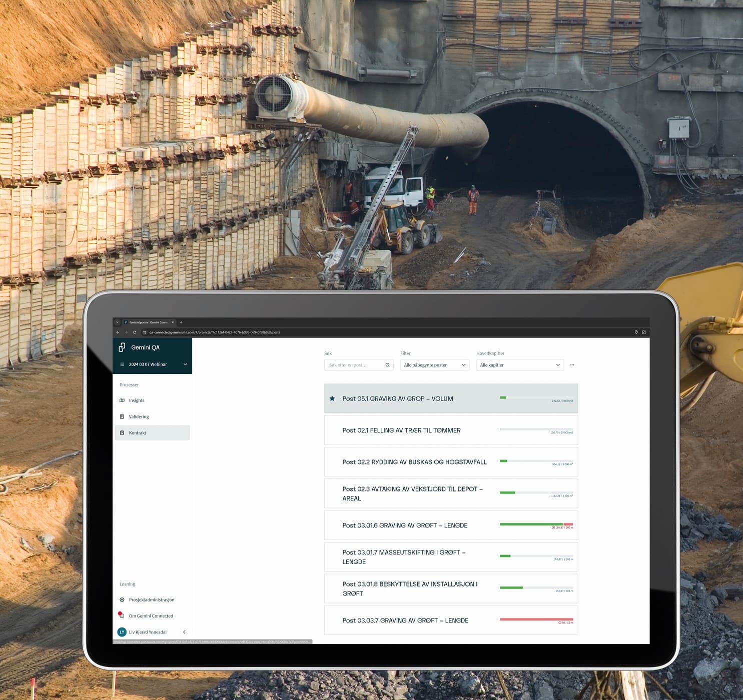Click the Validering document icon
743x700 pixels.
click(x=122, y=416)
